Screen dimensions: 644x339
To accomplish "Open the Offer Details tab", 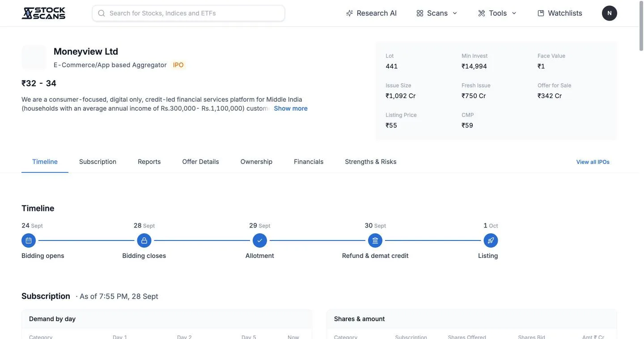I will click(200, 162).
